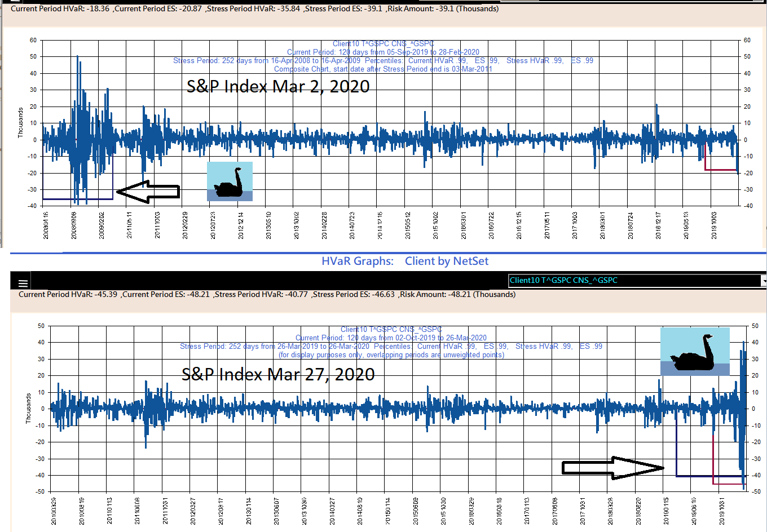Image resolution: width=767 pixels, height=532 pixels.
Task: Click the 'Thousands' y-axis label of upper chart
Action: (21, 123)
